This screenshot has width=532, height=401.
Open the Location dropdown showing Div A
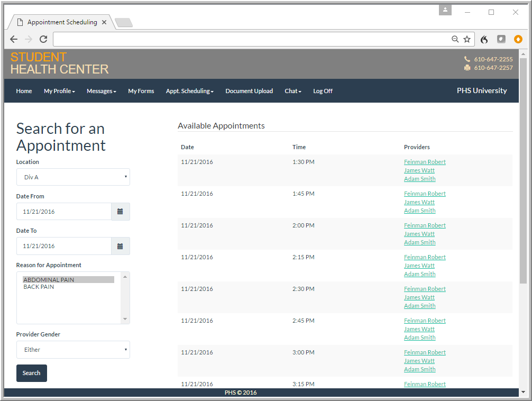point(73,177)
